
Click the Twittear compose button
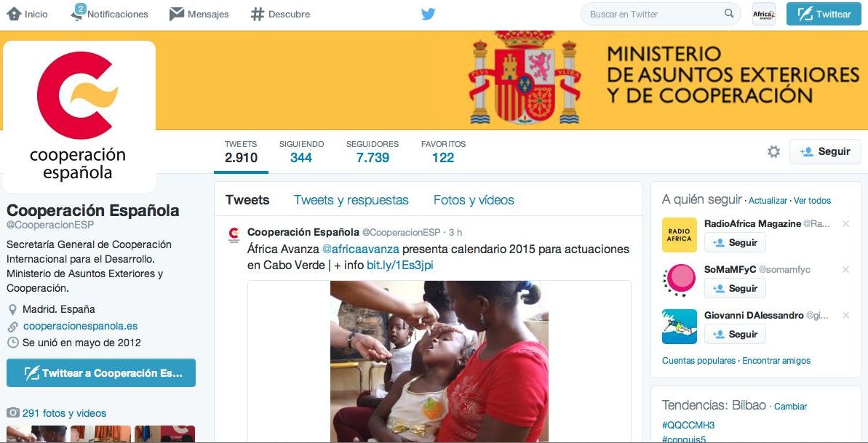[x=824, y=15]
